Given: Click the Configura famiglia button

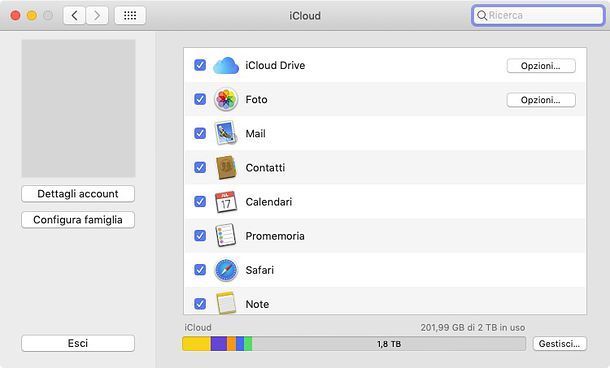Looking at the screenshot, I should (78, 220).
